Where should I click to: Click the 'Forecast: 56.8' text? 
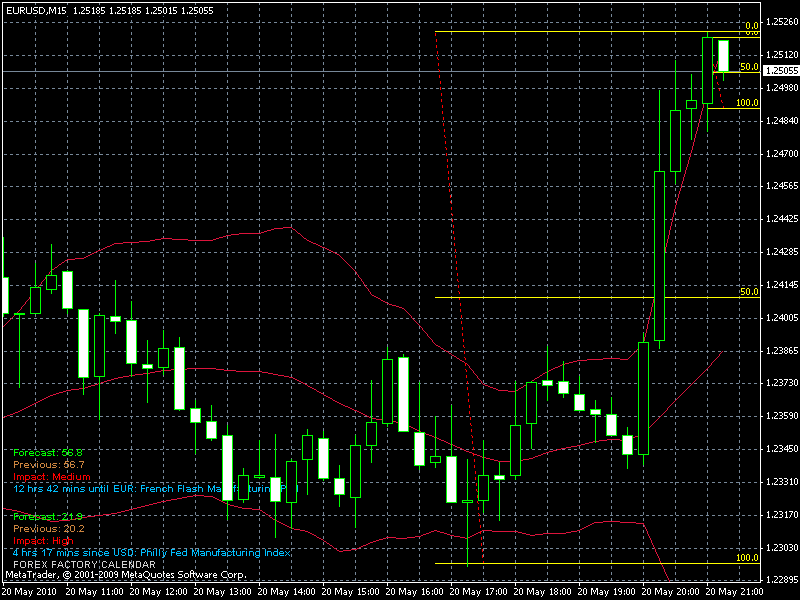point(48,453)
